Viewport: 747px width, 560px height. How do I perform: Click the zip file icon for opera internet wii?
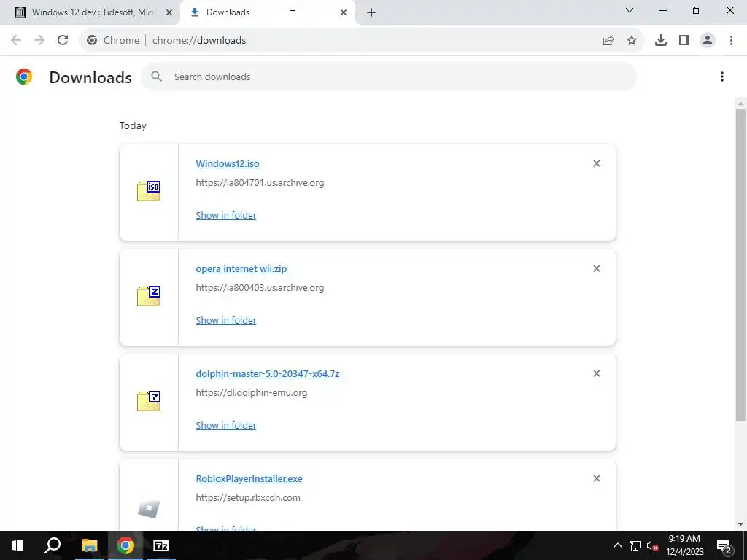pos(149,296)
